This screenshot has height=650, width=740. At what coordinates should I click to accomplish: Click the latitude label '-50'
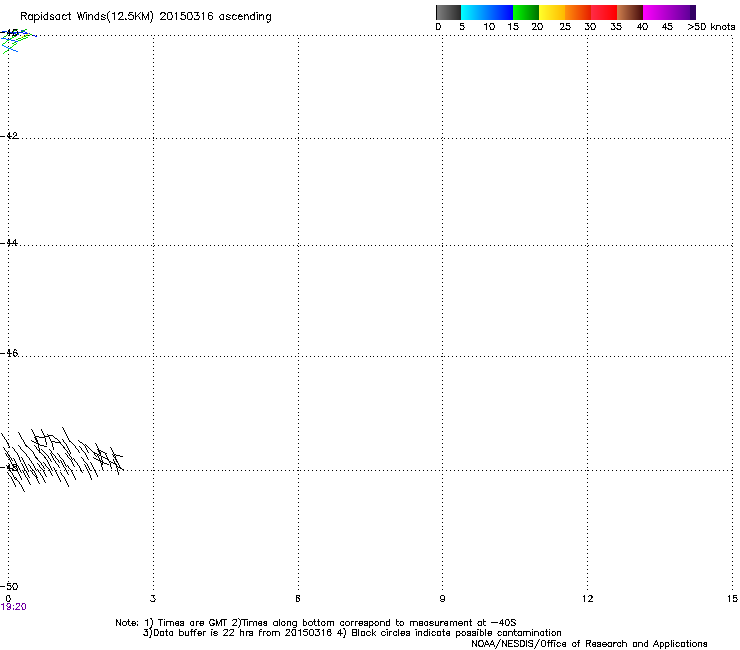(9, 586)
